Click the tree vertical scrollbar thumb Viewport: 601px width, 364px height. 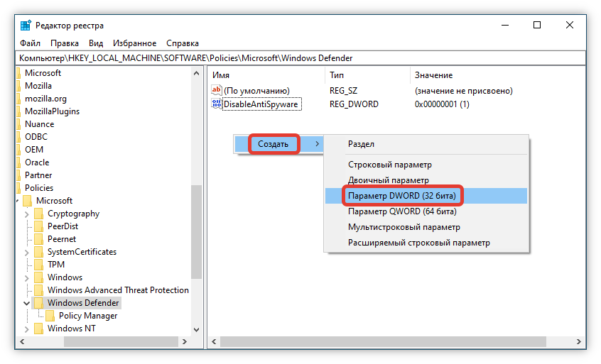pyautogui.click(x=196, y=232)
